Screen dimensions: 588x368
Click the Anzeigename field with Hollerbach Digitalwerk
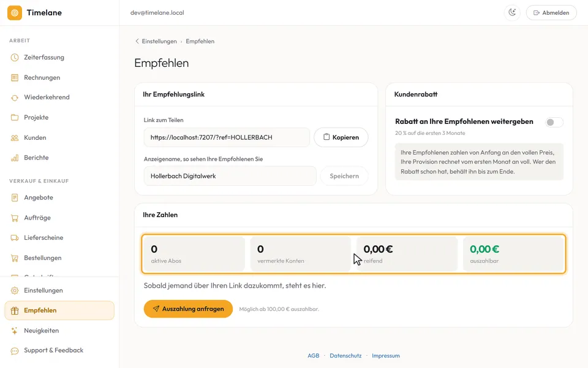pos(230,176)
